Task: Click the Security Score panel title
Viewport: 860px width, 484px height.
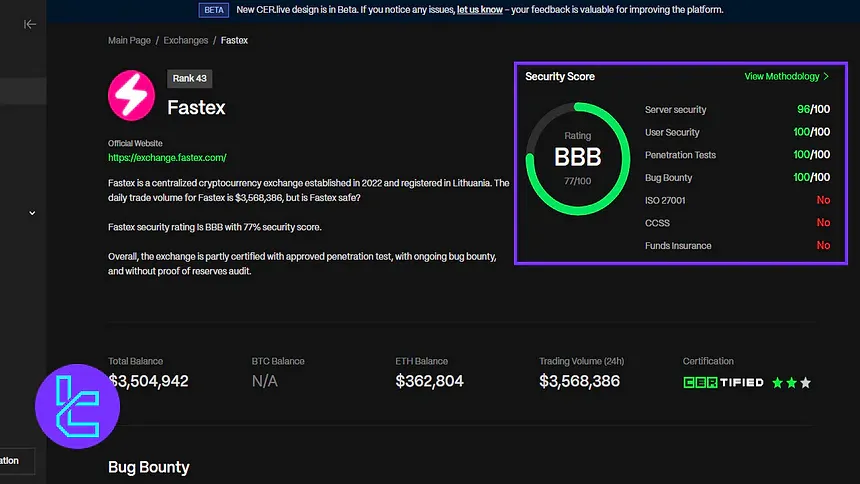Action: tap(560, 76)
